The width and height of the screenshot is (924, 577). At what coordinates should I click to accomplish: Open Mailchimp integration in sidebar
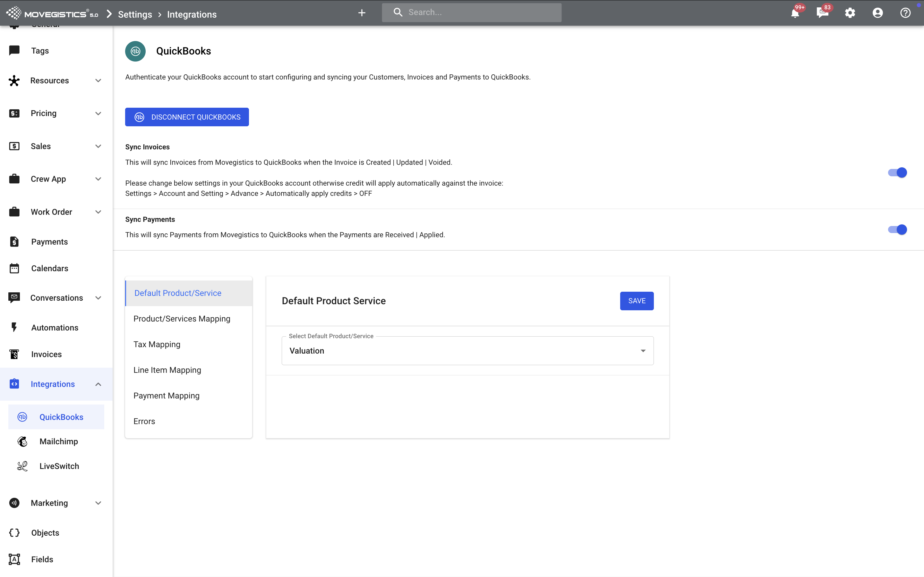tap(58, 441)
